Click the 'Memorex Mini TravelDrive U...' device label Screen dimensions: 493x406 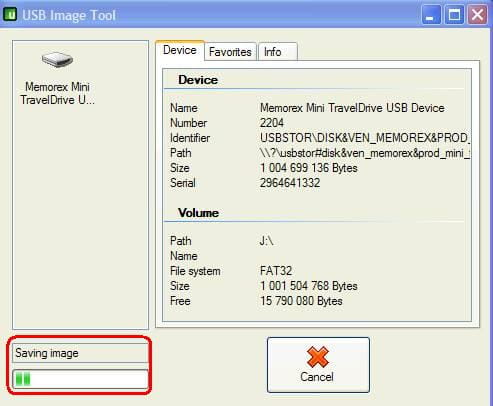[x=57, y=93]
